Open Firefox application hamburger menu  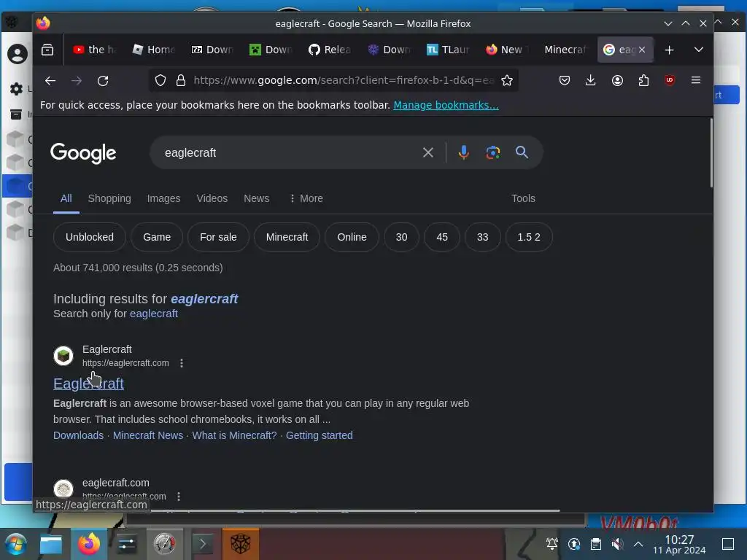[695, 80]
